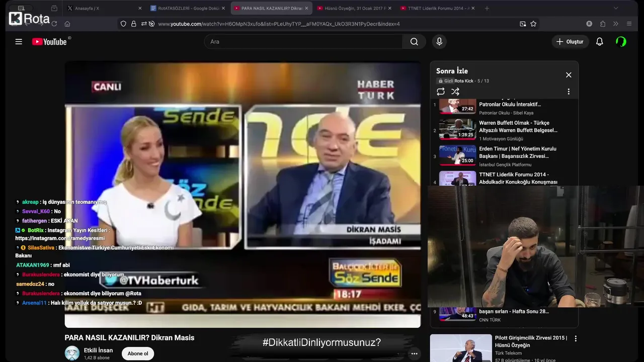This screenshot has height=362, width=644.
Task: Focus the Ara search field
Action: [303, 42]
